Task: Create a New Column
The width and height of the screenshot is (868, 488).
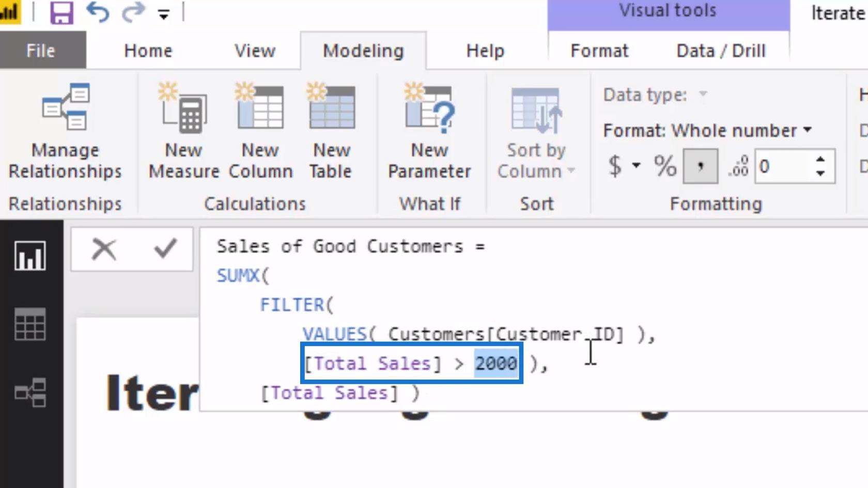Action: tap(260, 132)
